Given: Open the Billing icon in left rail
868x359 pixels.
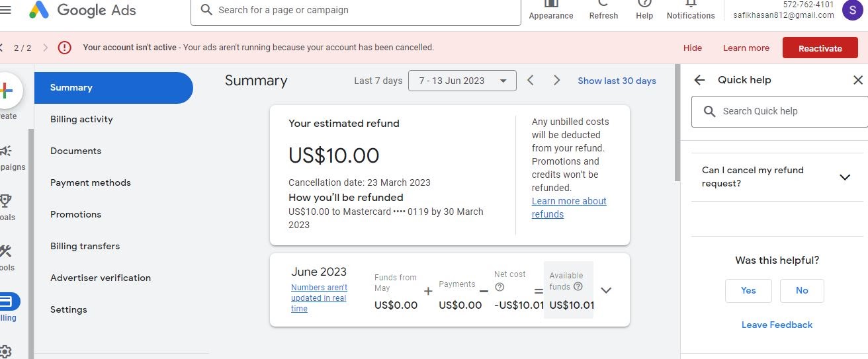Looking at the screenshot, I should click(x=7, y=302).
